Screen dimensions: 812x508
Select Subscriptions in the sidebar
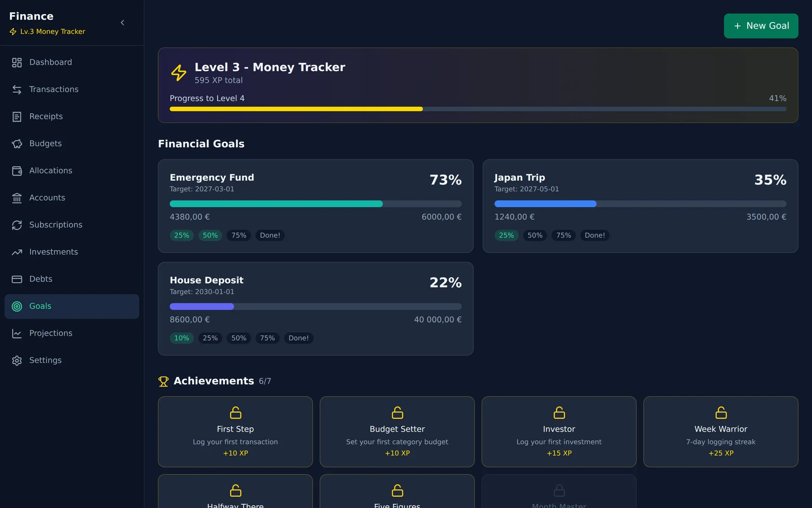72,225
